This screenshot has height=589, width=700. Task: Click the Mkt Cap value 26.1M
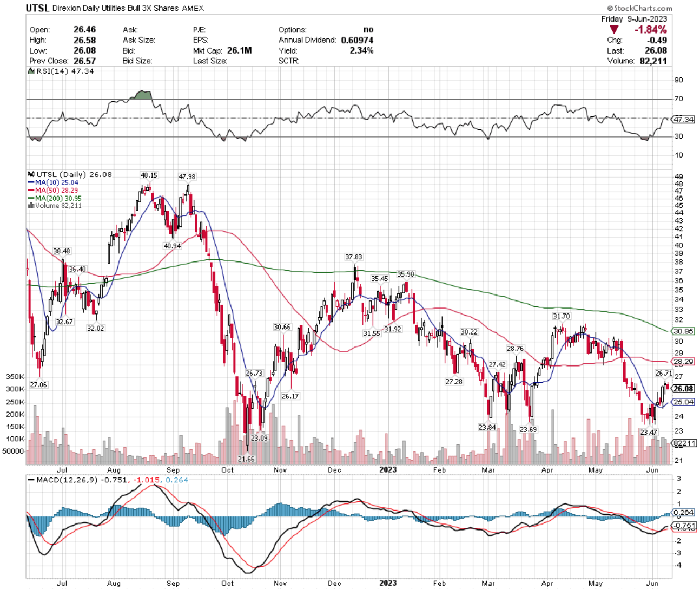click(x=239, y=50)
